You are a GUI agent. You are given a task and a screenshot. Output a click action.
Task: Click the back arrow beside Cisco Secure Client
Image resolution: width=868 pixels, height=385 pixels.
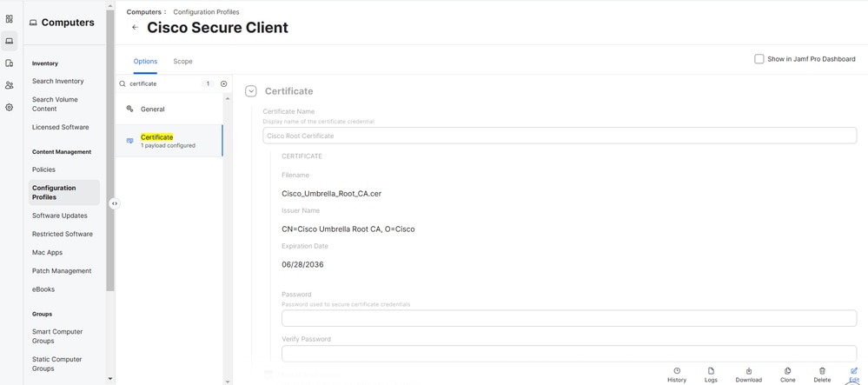coord(135,28)
